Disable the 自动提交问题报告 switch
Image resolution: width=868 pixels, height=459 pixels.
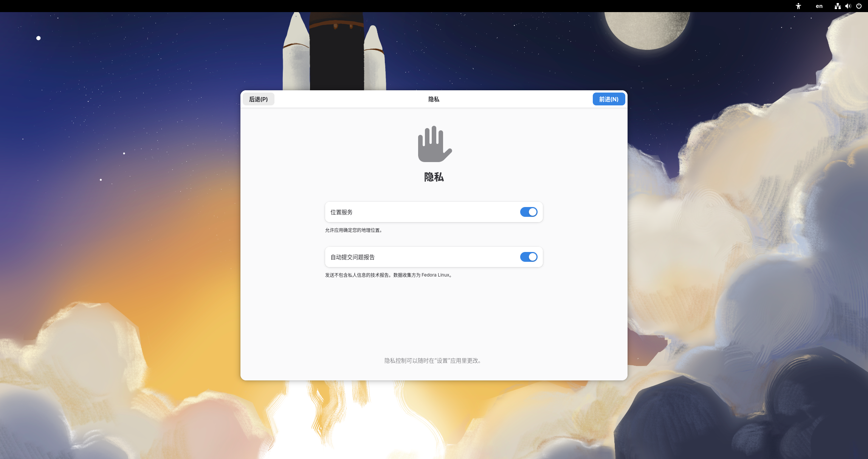click(529, 257)
